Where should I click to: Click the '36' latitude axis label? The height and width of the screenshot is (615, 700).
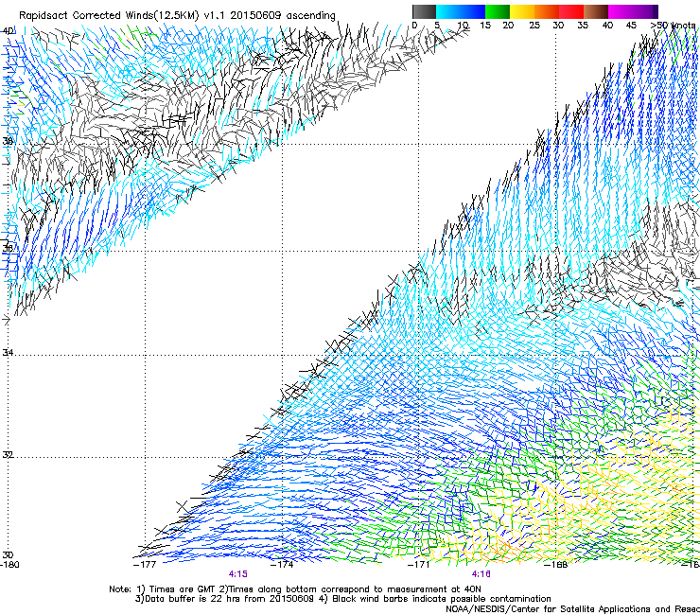(8, 248)
